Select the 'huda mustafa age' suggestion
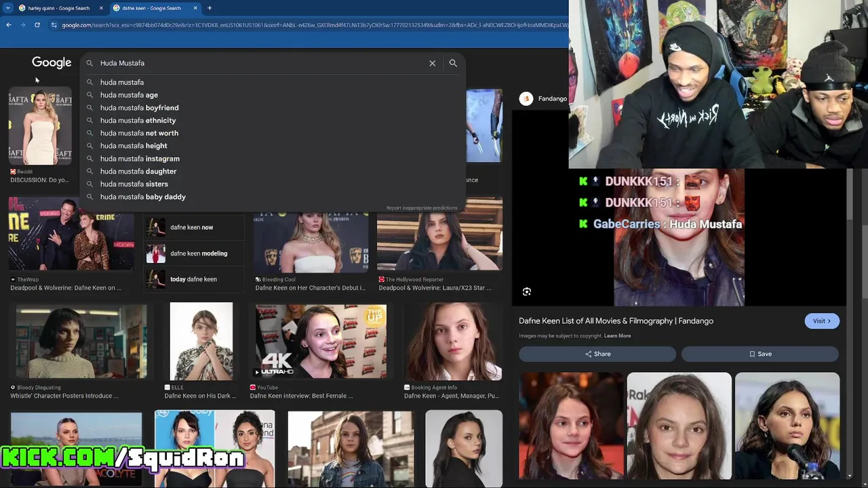 click(273, 95)
